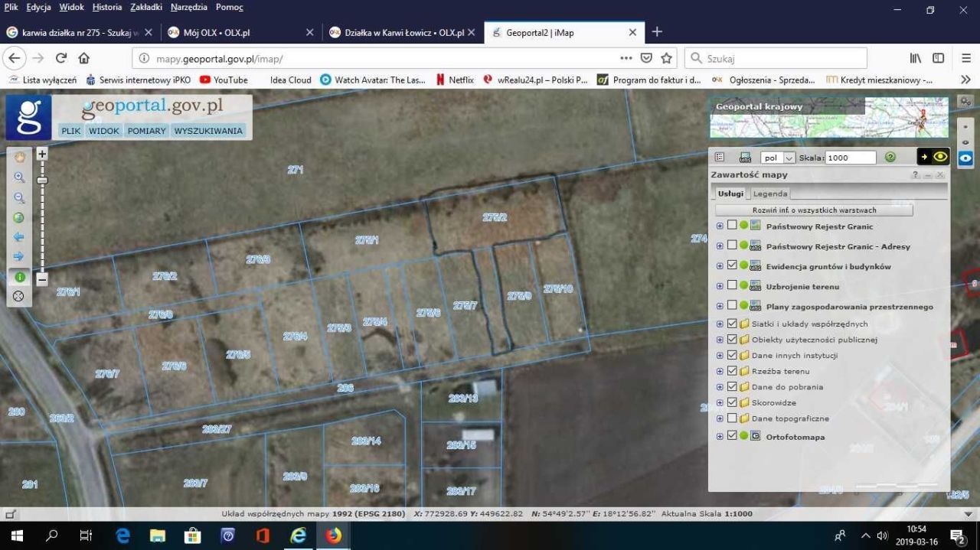Uncheck Ewidencja gruntów i budynków layer
The image size is (980, 550).
[732, 265]
